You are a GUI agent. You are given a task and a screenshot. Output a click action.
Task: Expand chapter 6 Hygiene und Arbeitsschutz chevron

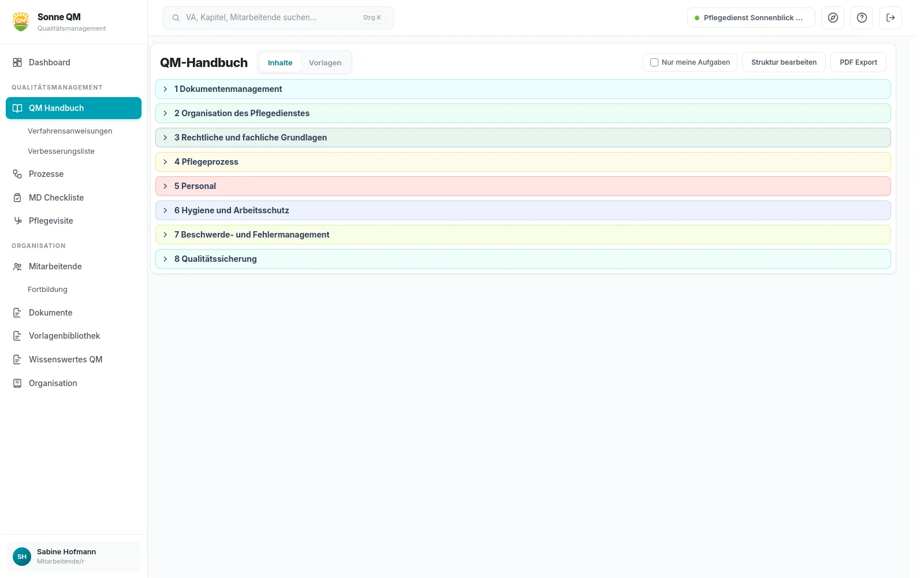pos(165,210)
